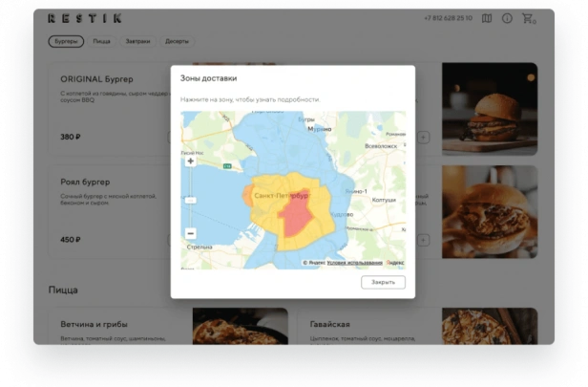Screen dimensions: 588x387
Task: Open the Завтраки category tab
Action: (x=137, y=42)
